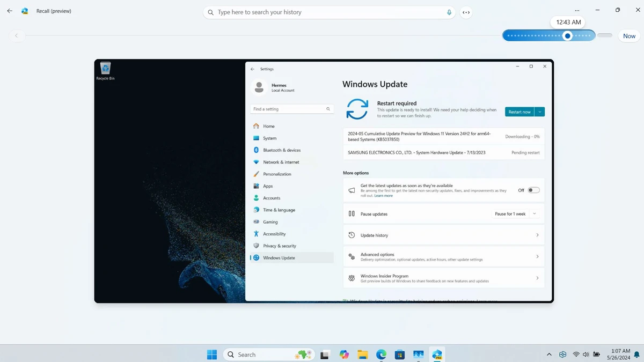Image resolution: width=644 pixels, height=362 pixels.
Task: Select Network & internet in sidebar
Action: [292, 162]
